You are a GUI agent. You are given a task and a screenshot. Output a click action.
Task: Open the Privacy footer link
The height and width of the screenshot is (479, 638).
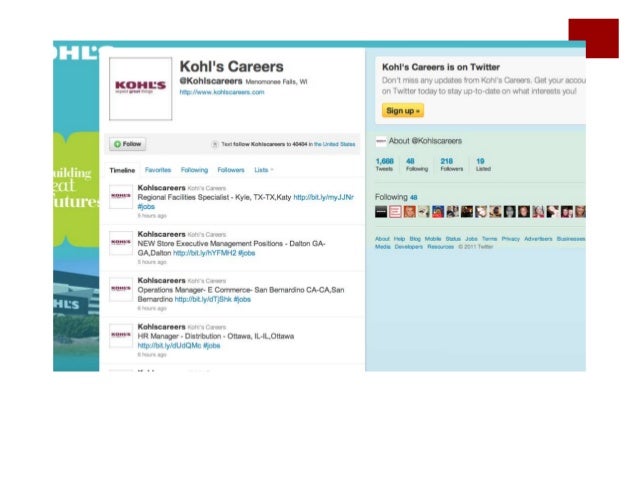coord(511,239)
